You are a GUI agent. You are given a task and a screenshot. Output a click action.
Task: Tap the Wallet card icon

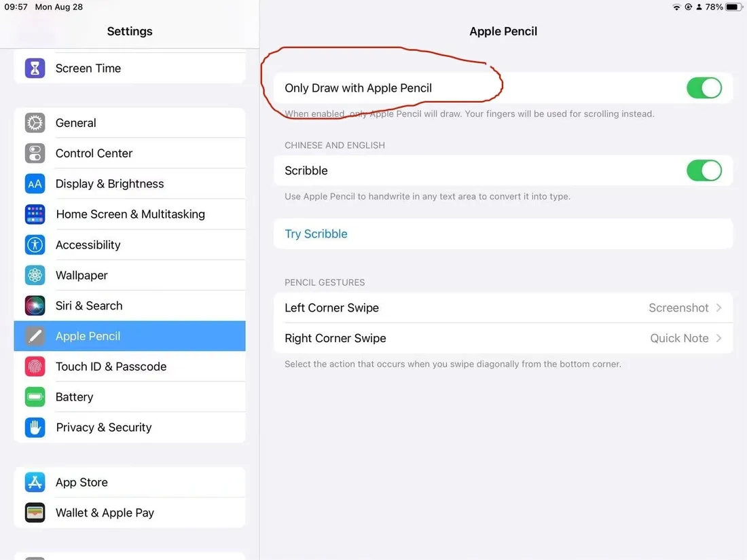click(35, 513)
